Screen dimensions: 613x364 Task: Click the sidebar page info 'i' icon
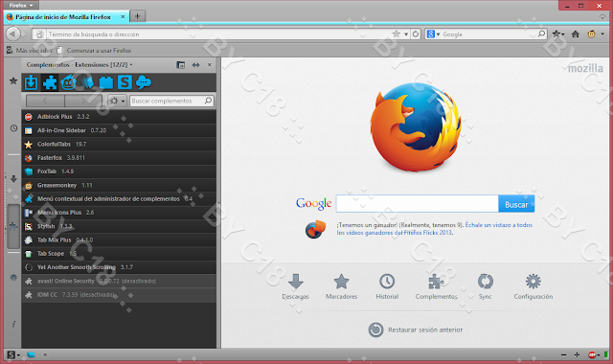[x=13, y=324]
